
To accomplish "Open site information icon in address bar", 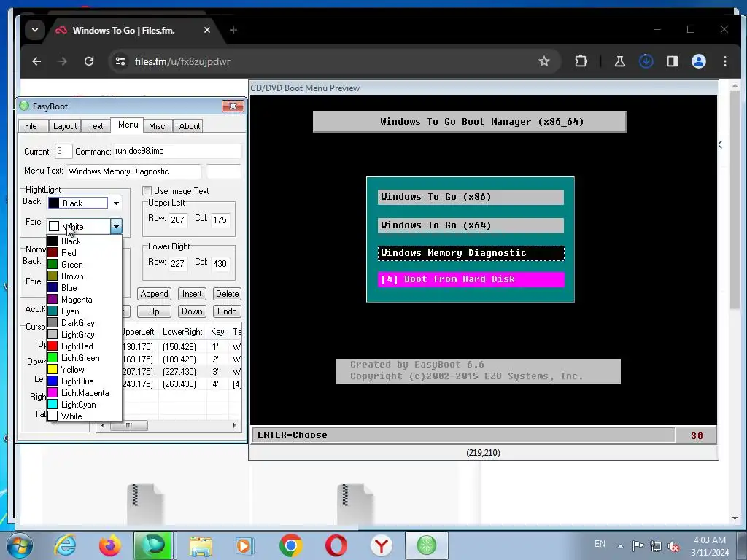I will (120, 61).
